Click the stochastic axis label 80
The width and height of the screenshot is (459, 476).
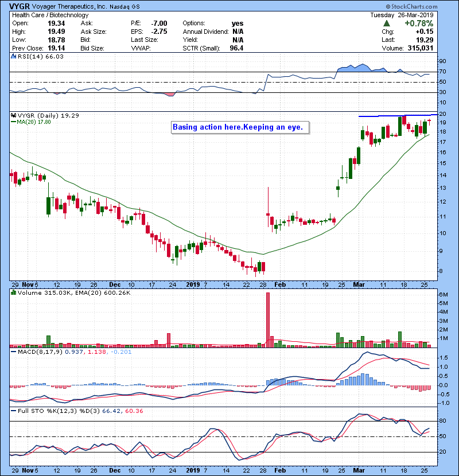[x=442, y=421]
